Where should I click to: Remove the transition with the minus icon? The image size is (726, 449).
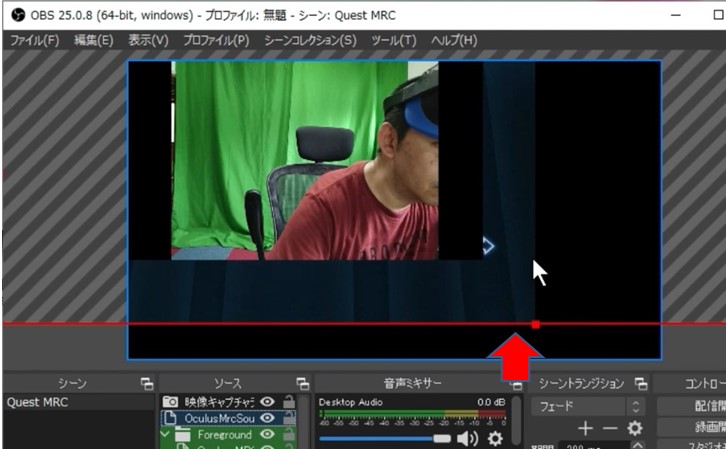pos(610,428)
